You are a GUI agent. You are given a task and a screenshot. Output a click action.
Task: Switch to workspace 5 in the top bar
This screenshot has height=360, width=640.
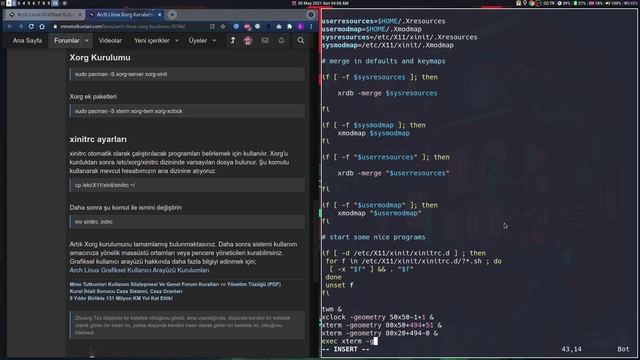point(29,3)
